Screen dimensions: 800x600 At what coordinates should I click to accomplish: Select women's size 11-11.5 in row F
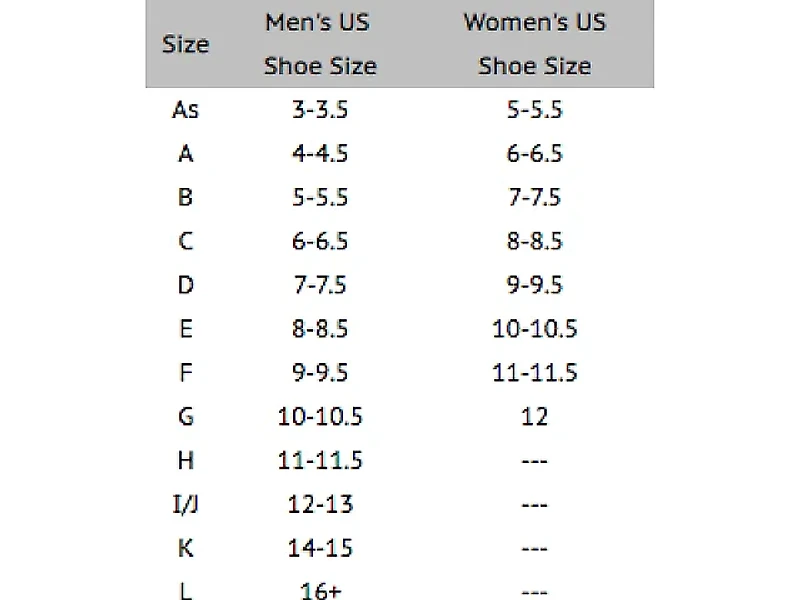(x=534, y=373)
